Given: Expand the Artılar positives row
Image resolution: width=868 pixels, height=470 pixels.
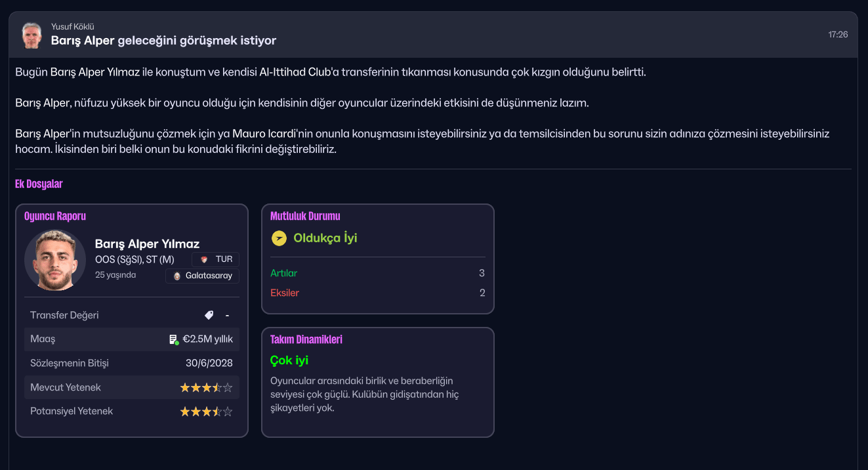Looking at the screenshot, I should [377, 273].
